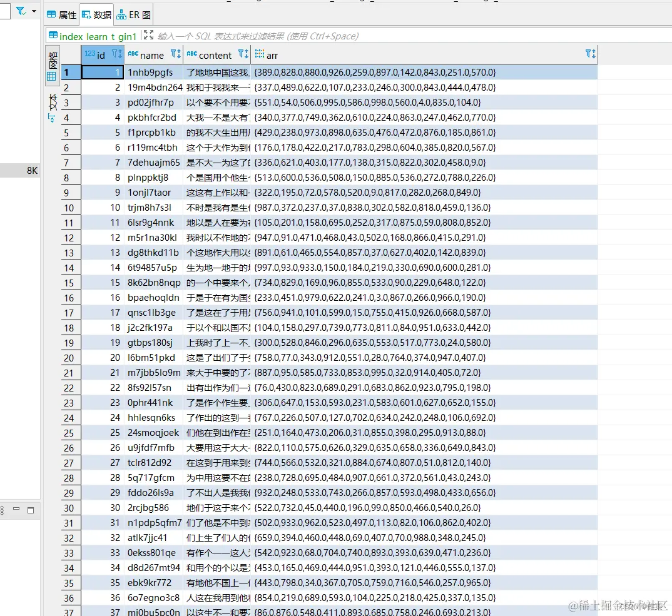
Task: Open the dropdown arrow next to the top-left filter icon
Action: pos(33,11)
